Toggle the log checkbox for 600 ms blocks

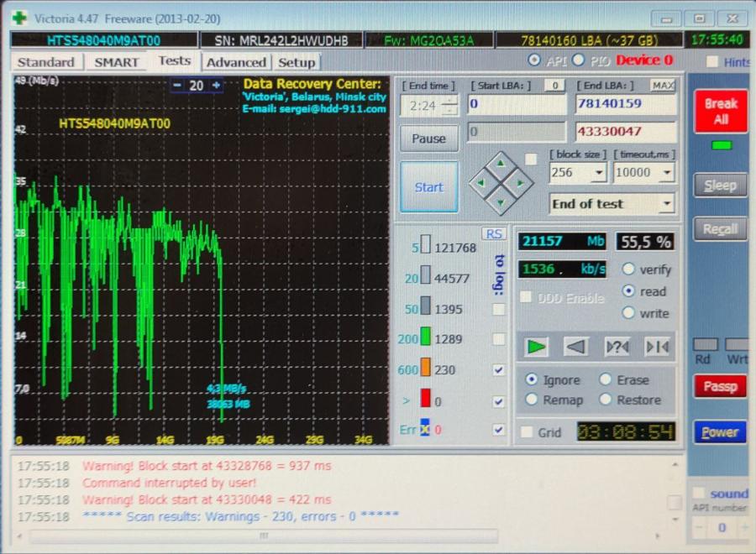[x=499, y=370]
